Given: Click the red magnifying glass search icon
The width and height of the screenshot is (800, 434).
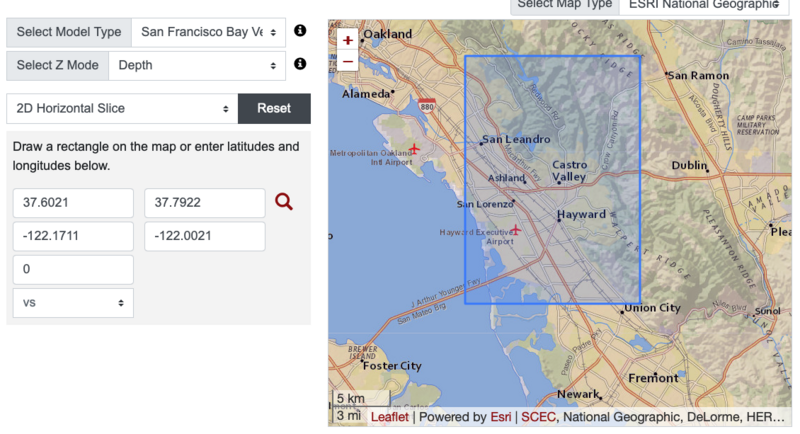Looking at the screenshot, I should [284, 201].
